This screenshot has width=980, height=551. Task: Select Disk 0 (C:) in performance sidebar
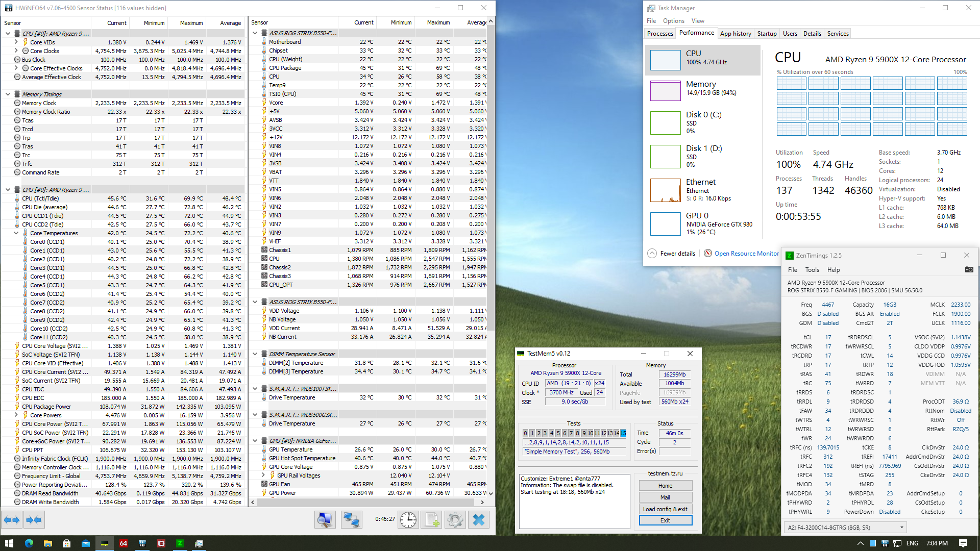703,122
